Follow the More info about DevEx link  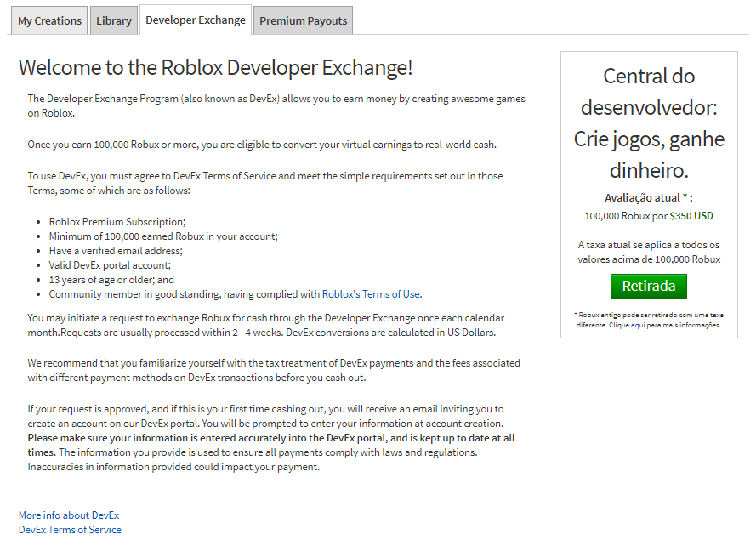coord(69,515)
